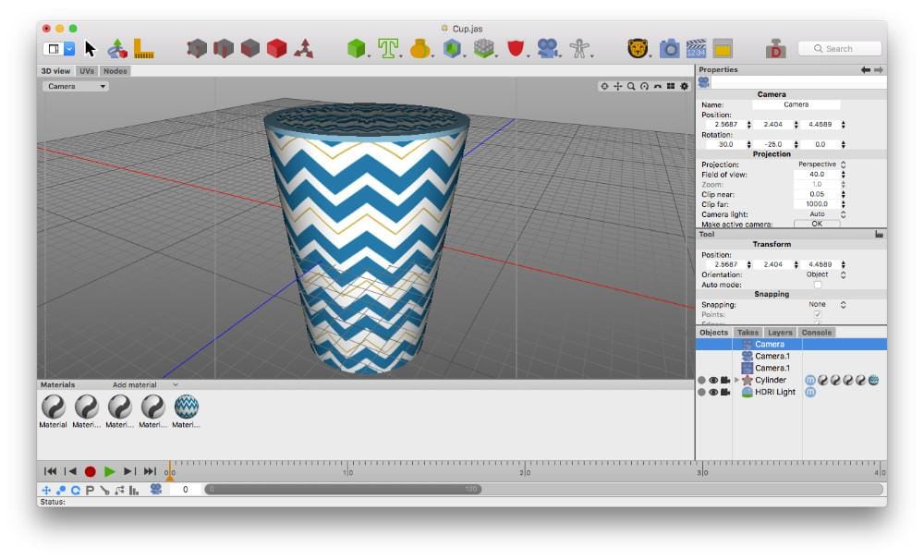The width and height of the screenshot is (924, 560).
Task: Open the Add material dropdown
Action: (x=144, y=385)
